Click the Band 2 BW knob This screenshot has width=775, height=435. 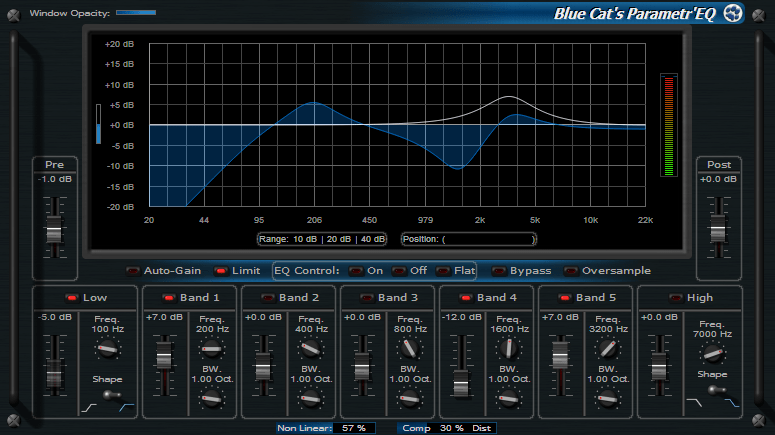click(x=310, y=398)
